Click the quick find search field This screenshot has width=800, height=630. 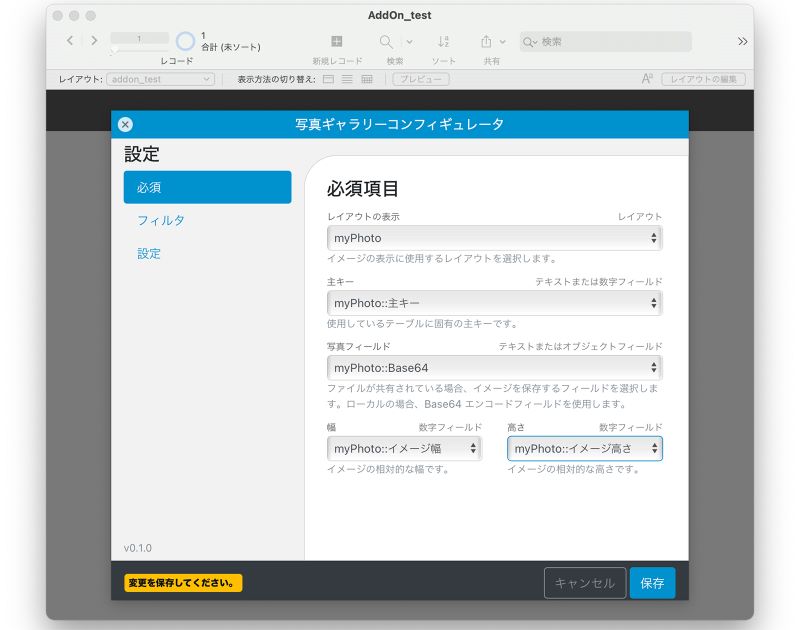coord(605,42)
